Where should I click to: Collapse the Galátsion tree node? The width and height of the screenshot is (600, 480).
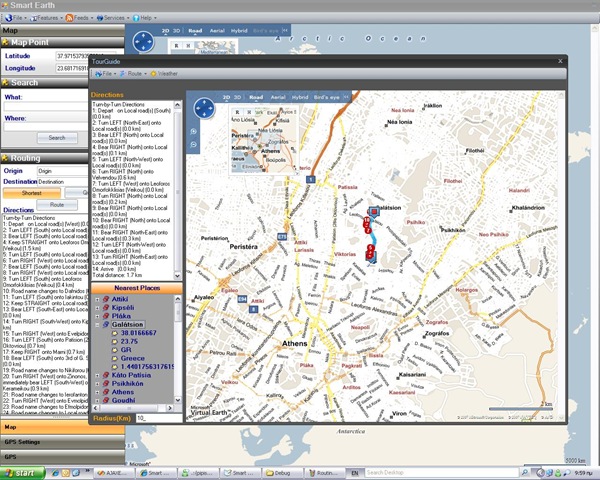(97, 325)
